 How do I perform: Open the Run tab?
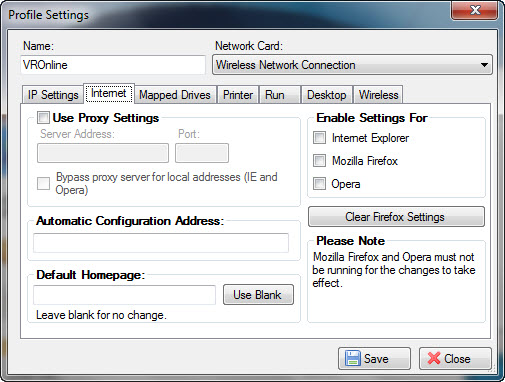(280, 95)
